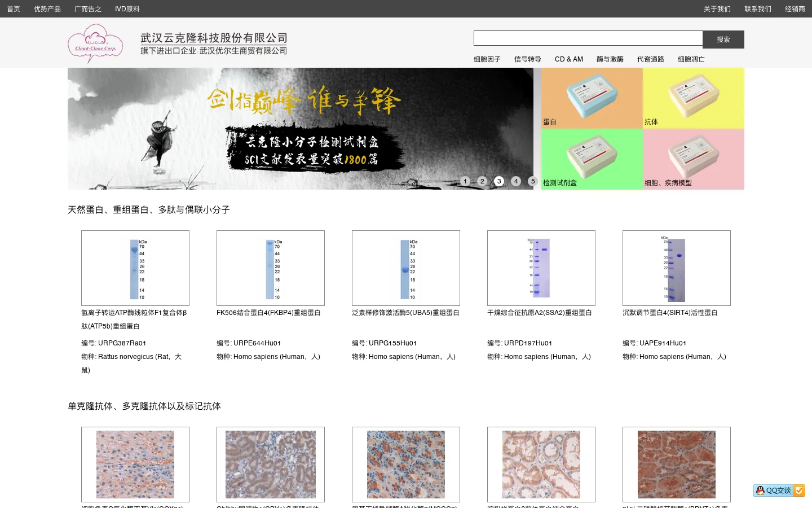This screenshot has width=812, height=508.
Task: Open the ATP5b recombinant protein gel image
Action: tap(135, 268)
